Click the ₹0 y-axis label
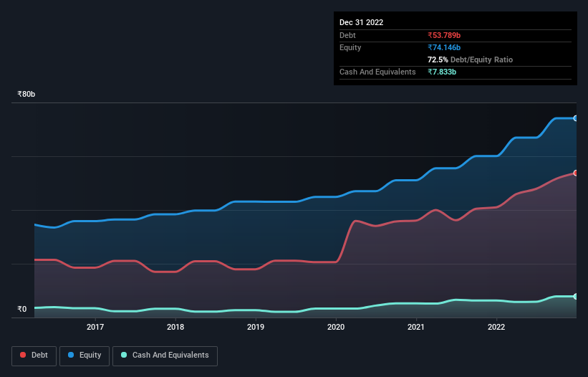Screen dimensions: 588x377 coord(22,309)
